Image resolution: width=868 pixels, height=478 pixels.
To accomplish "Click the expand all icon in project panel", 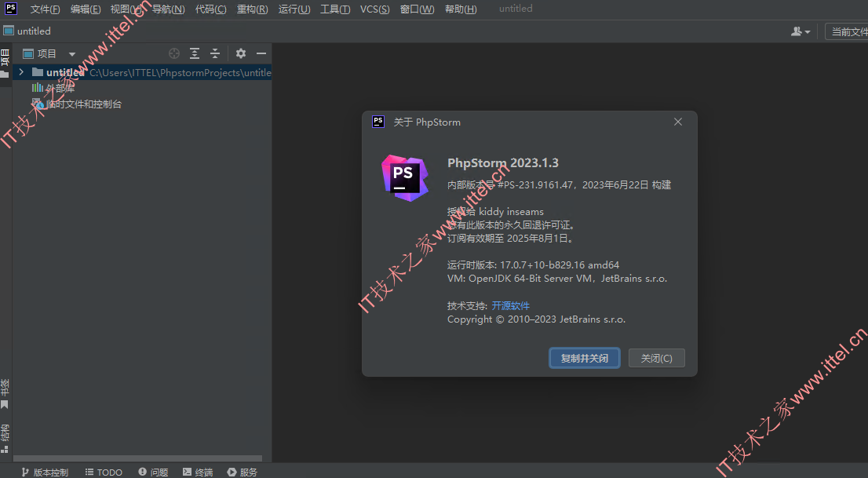I will tap(195, 53).
